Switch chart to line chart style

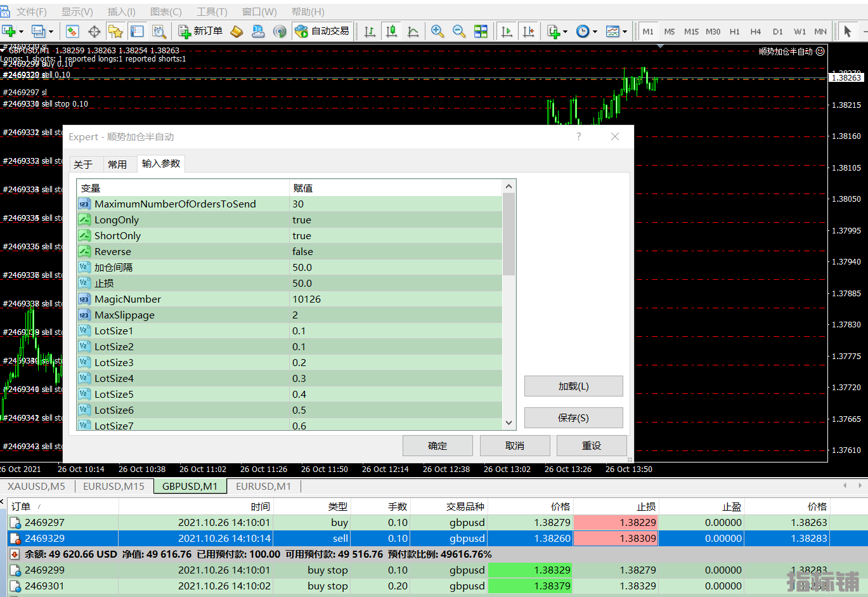413,31
